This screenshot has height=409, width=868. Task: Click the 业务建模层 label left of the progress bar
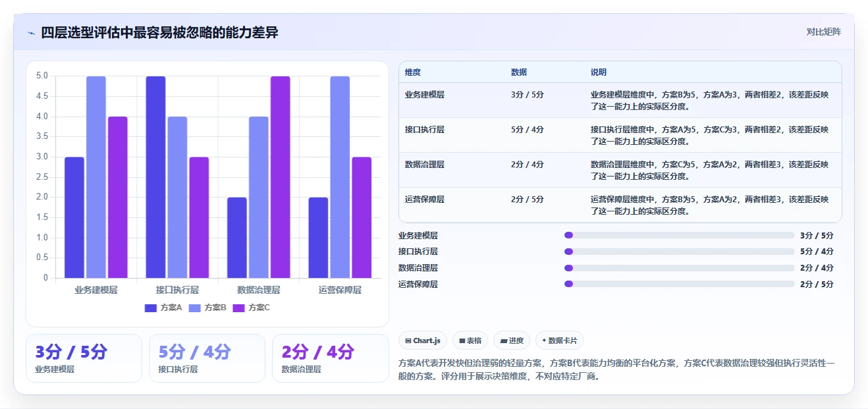418,235
